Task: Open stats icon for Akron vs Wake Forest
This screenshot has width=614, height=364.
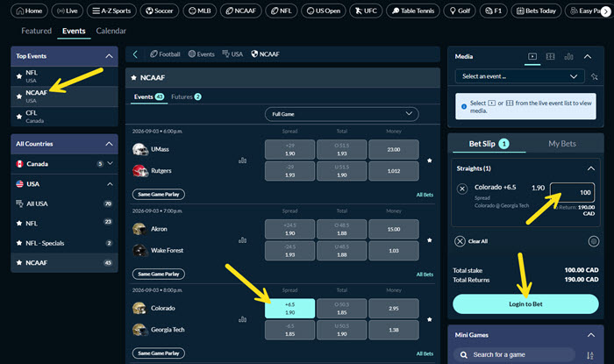Action: click(x=243, y=240)
